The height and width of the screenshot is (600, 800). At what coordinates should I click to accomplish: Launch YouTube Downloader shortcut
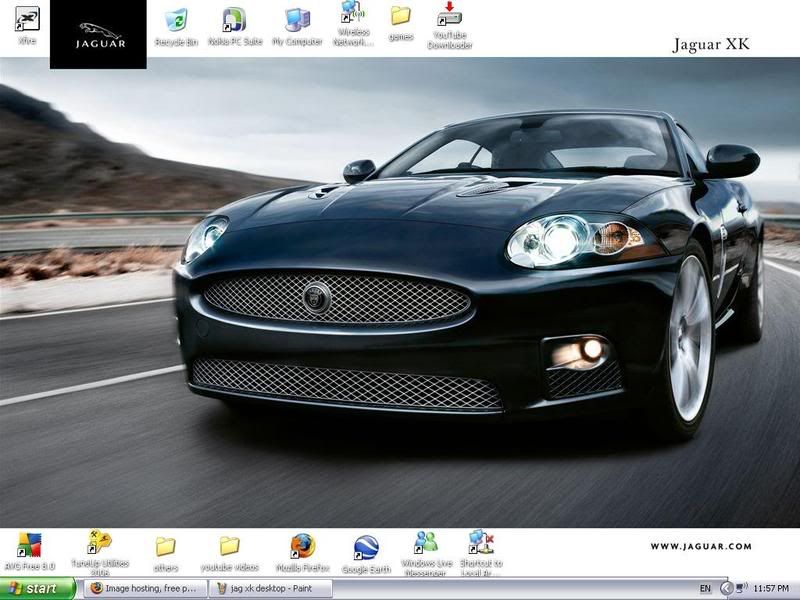point(449,14)
